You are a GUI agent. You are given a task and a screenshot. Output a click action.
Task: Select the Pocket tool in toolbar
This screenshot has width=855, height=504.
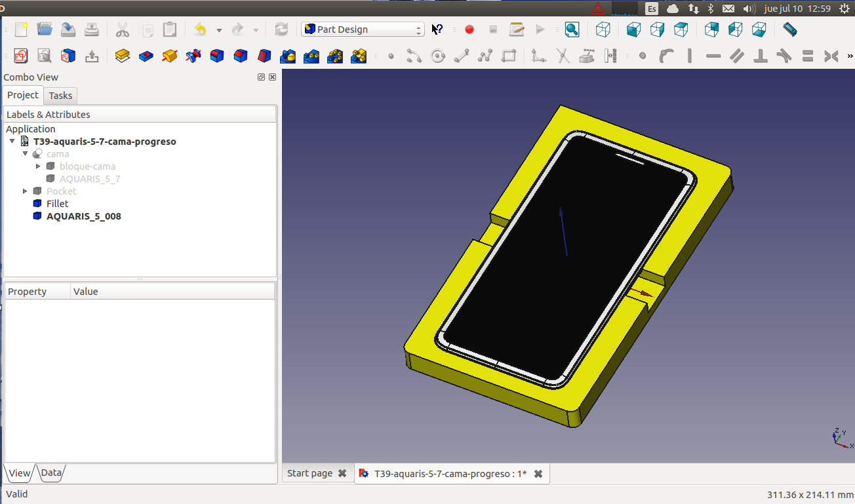(146, 56)
